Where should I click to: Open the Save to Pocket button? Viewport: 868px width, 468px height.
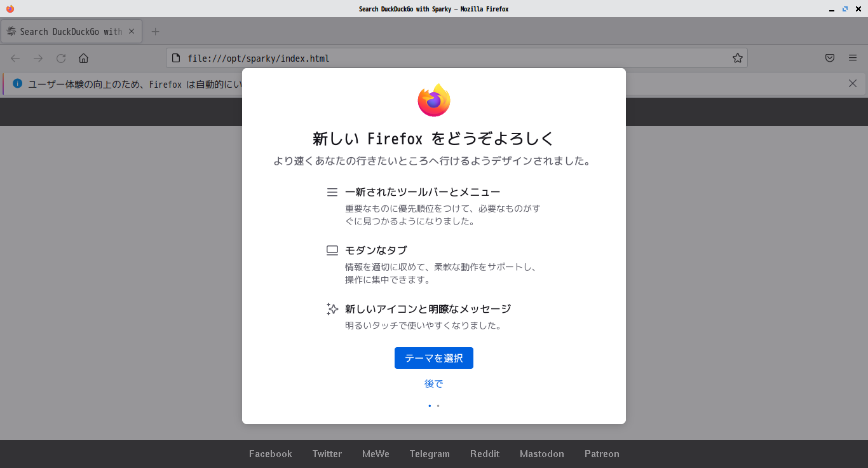(x=830, y=59)
